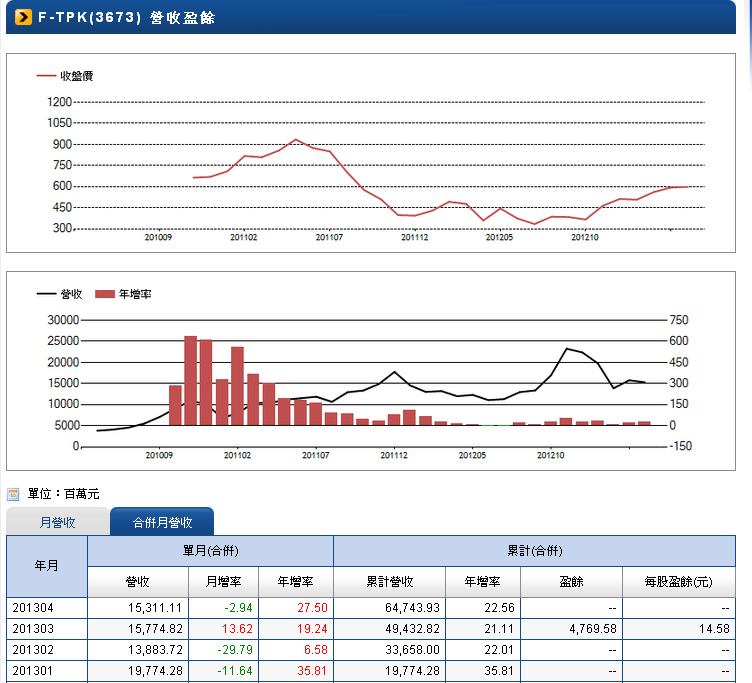752x683 pixels.
Task: Click cumulative revenue 49,432.82
Action: 412,629
